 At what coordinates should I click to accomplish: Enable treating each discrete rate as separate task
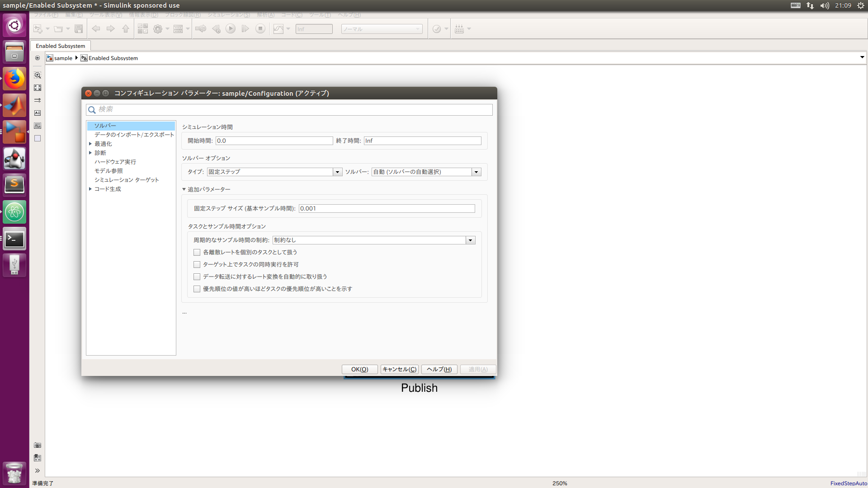[x=197, y=252]
